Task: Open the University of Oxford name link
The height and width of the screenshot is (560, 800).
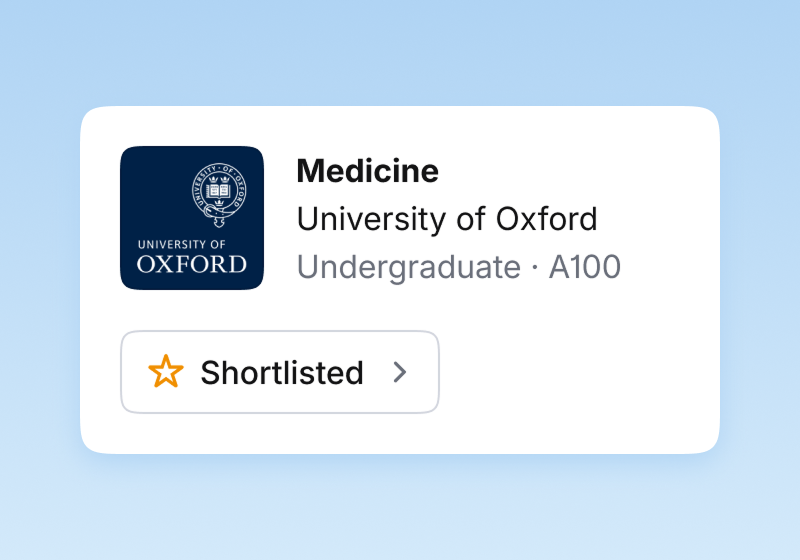Action: [x=447, y=219]
